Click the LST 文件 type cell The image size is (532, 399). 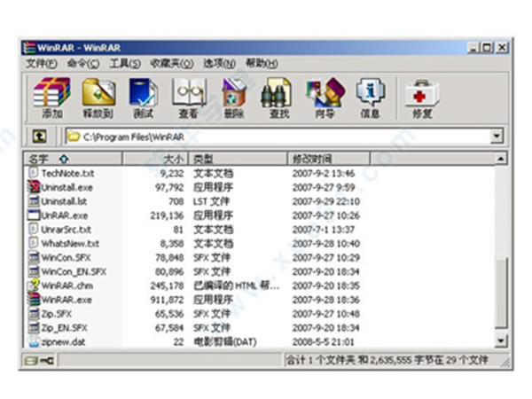(x=211, y=201)
